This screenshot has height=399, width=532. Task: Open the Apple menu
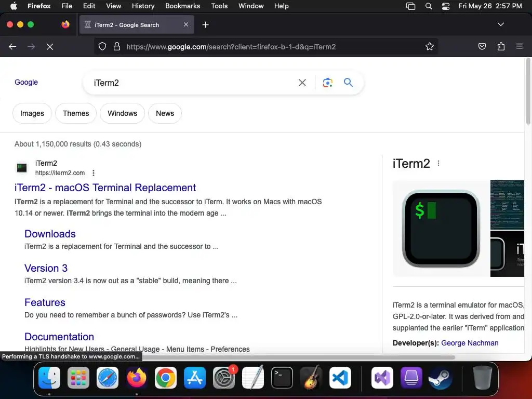pos(14,6)
